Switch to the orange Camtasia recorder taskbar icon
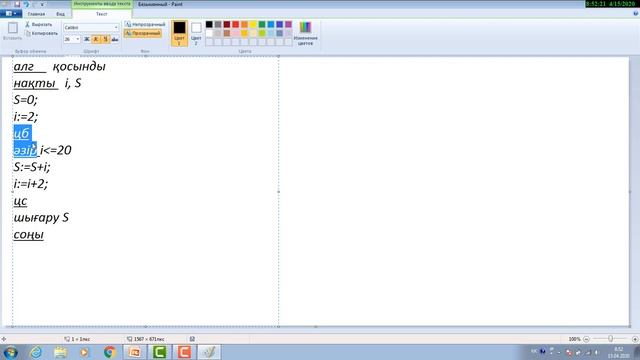This screenshot has width=640, height=360. coord(184,352)
